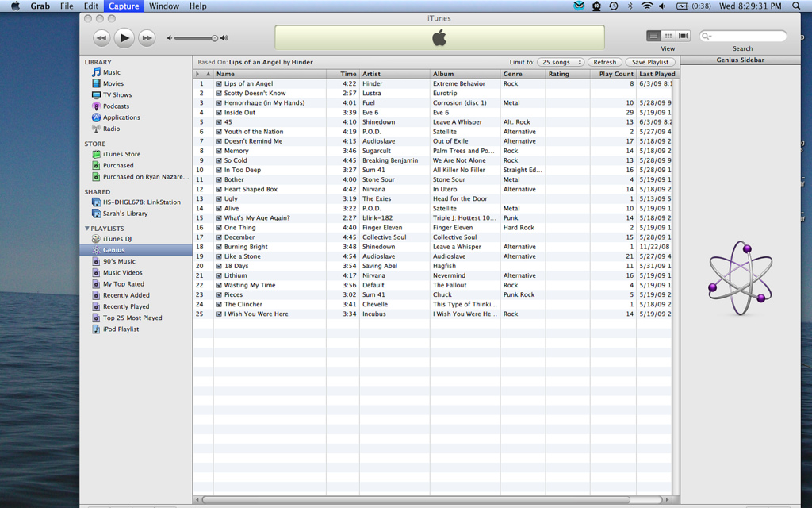Uncheck the Heart Shaped Box checkbox
This screenshot has width=812, height=508.
tap(219, 189)
